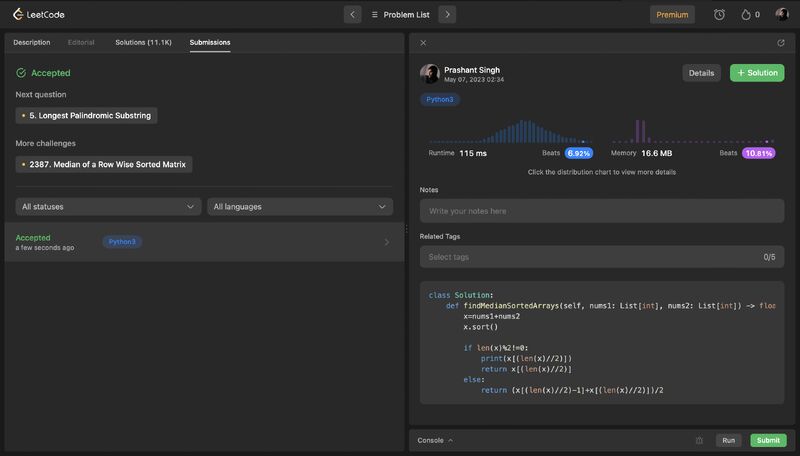This screenshot has width=800, height=456.
Task: Open the Select tags field
Action: (x=602, y=257)
